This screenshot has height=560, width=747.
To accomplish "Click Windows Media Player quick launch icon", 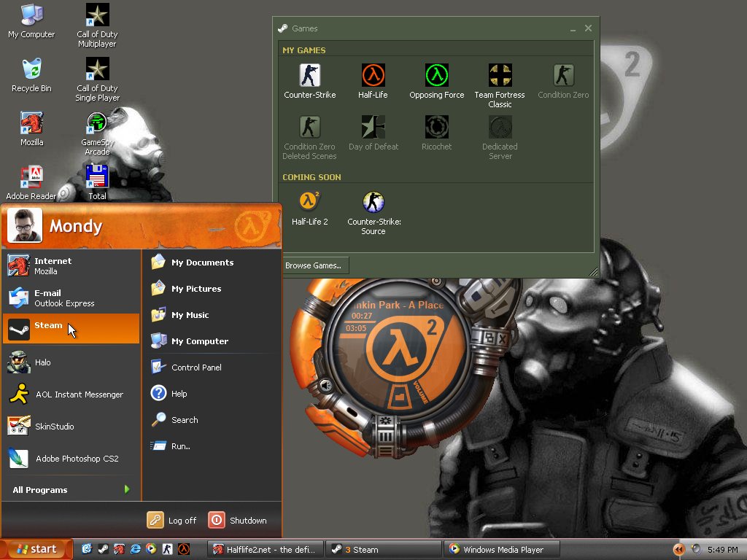I will point(151,549).
